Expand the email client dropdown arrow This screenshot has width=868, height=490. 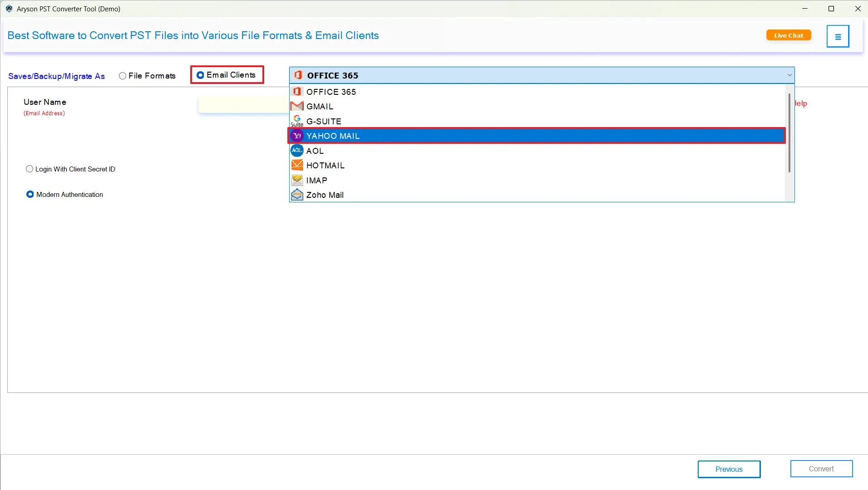coord(789,75)
